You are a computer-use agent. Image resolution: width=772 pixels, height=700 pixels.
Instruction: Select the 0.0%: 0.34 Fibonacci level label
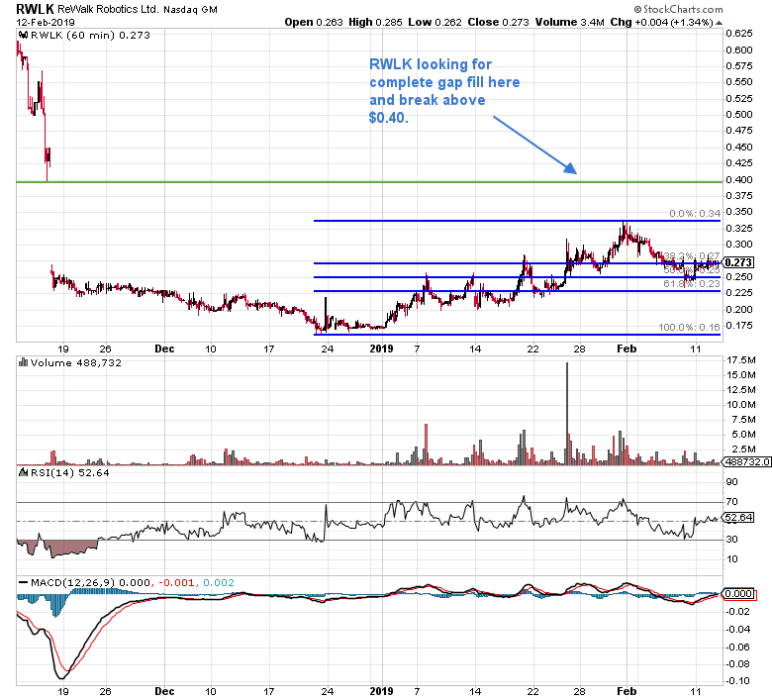pyautogui.click(x=693, y=213)
